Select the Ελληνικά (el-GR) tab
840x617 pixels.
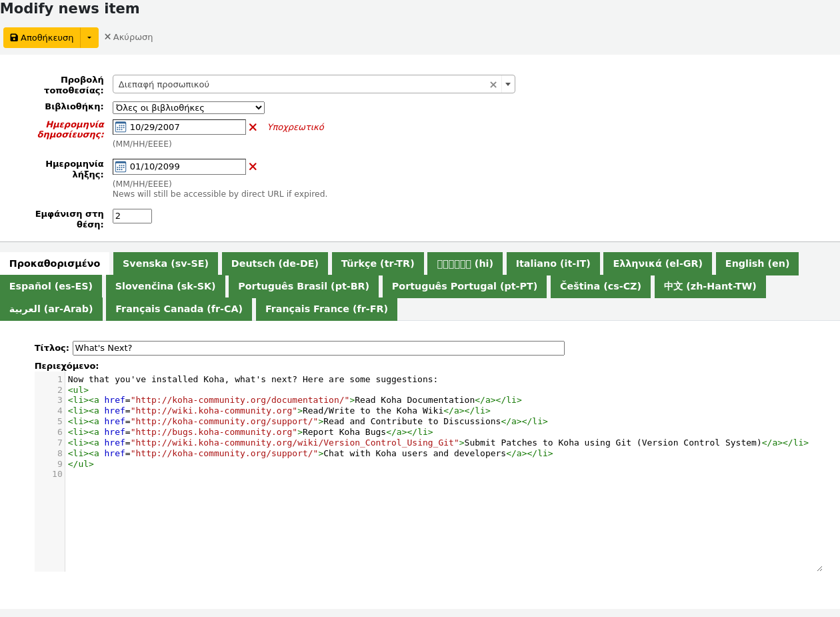(657, 263)
